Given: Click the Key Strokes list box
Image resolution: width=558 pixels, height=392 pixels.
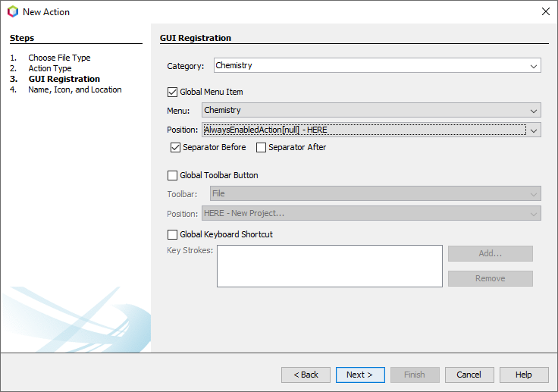Looking at the screenshot, I should (329, 265).
